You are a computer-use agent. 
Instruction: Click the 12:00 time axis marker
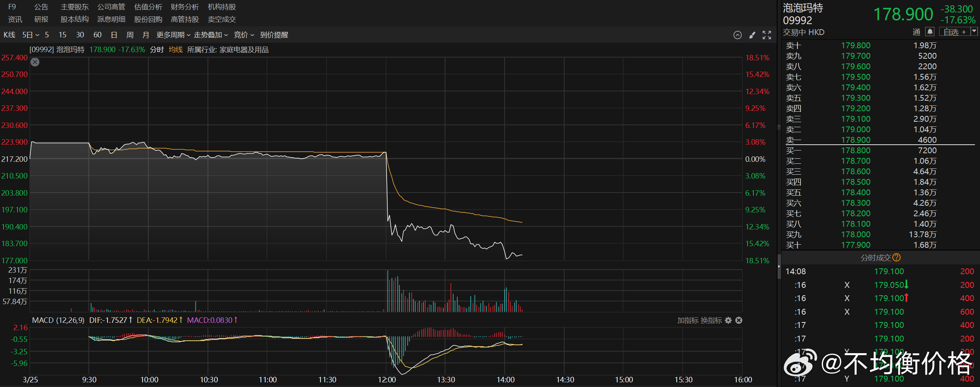coord(387,380)
